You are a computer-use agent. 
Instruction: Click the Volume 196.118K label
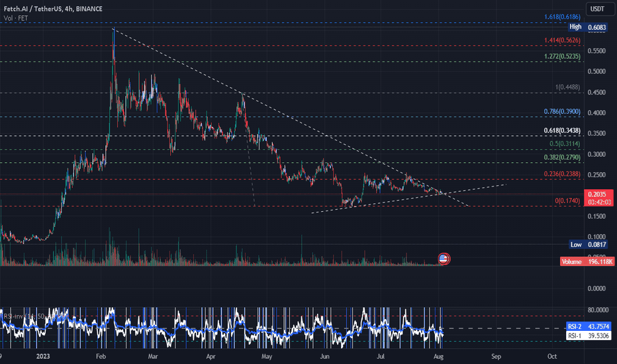[587, 261]
